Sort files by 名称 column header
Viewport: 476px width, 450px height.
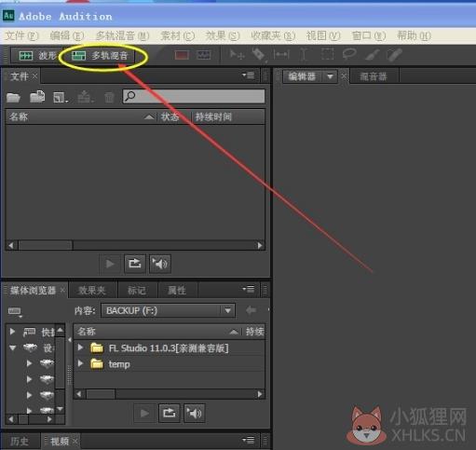tap(81, 116)
